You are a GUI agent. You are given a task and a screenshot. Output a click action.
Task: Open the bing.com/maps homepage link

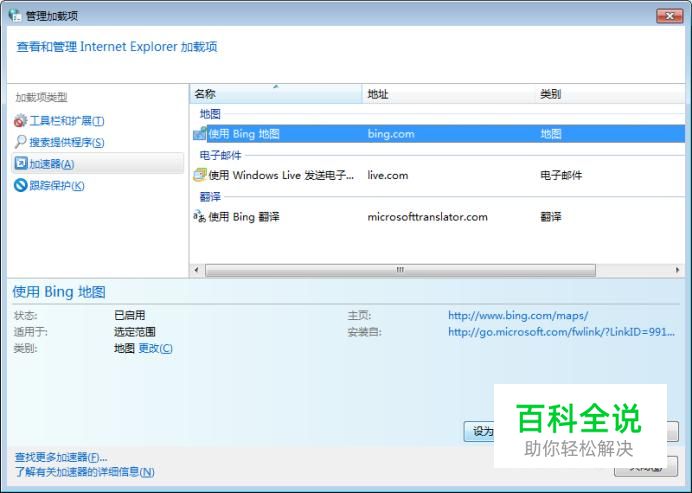pos(518,315)
